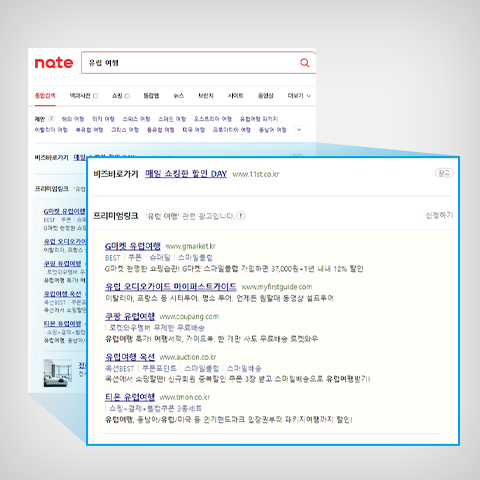Screen dimensions: 480x480
Task: Switch to the 뉴스 tab
Action: tap(179, 96)
